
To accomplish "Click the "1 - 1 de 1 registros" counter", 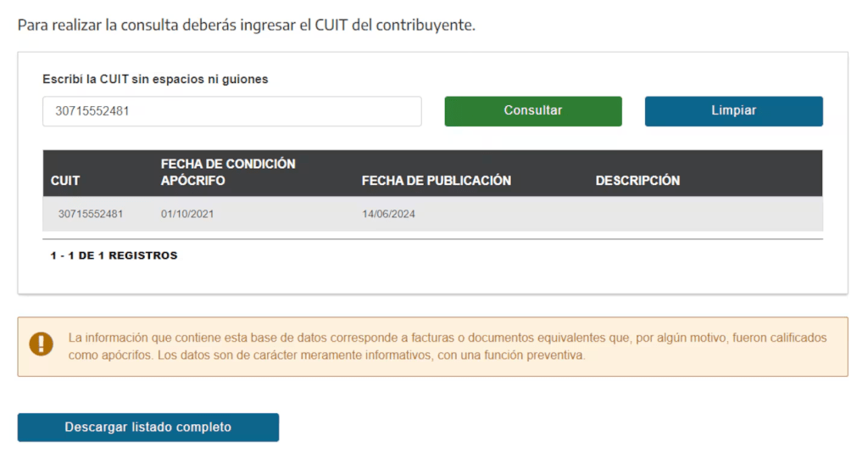I will (114, 255).
